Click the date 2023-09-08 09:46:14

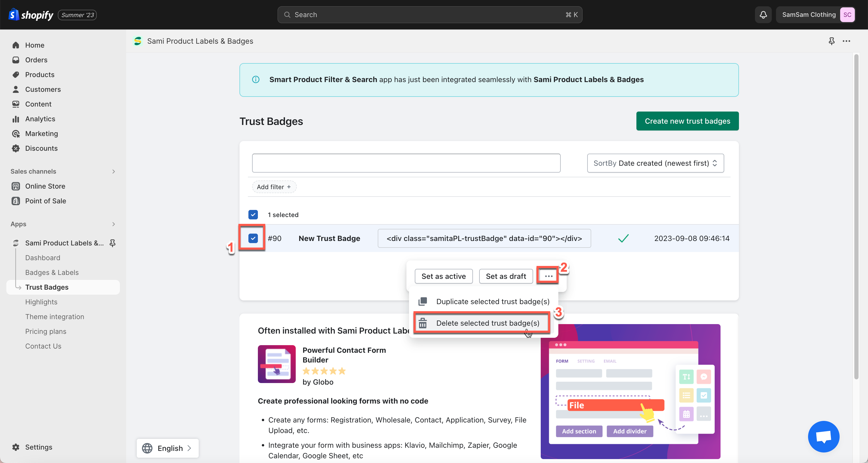[x=692, y=238]
